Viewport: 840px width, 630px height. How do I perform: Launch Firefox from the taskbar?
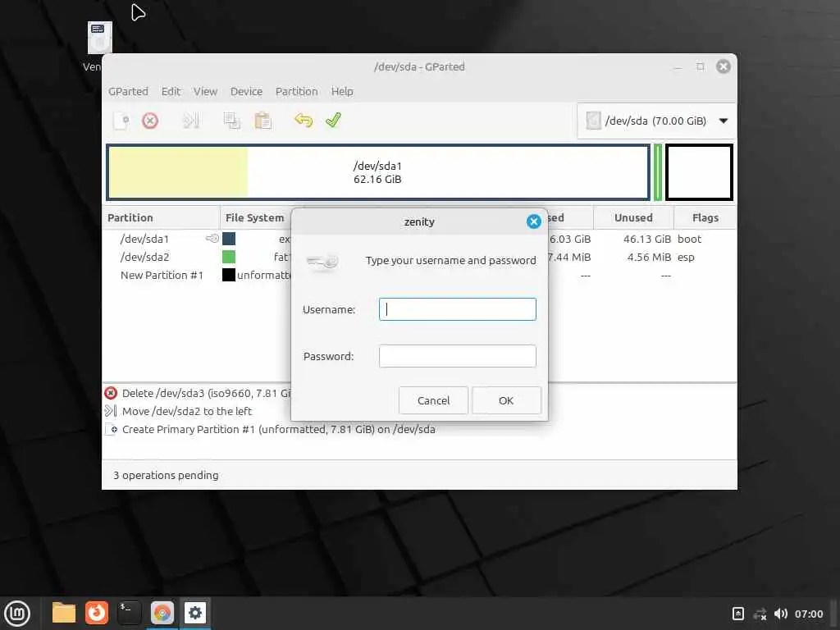97,613
